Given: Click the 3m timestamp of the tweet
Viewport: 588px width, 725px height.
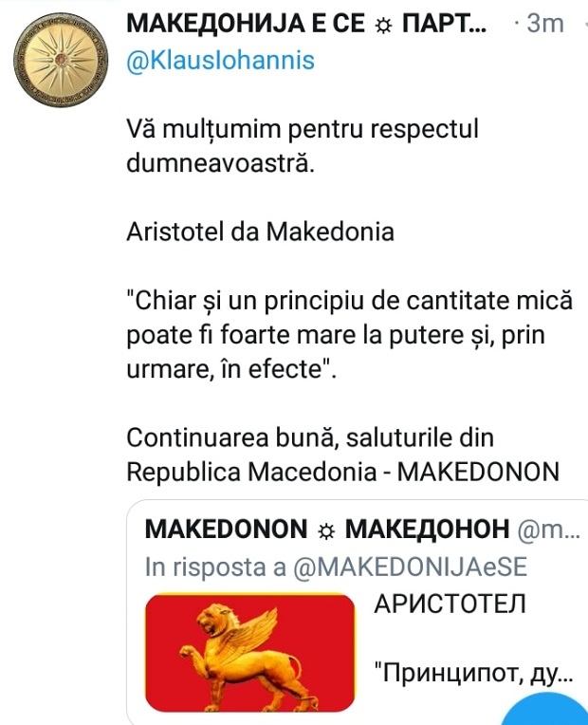Looking at the screenshot, I should (545, 23).
